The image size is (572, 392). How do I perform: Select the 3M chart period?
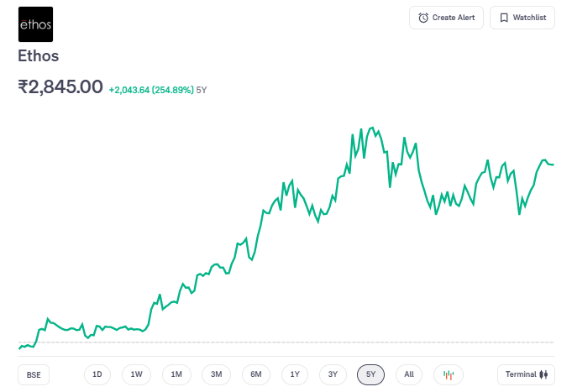tap(216, 374)
